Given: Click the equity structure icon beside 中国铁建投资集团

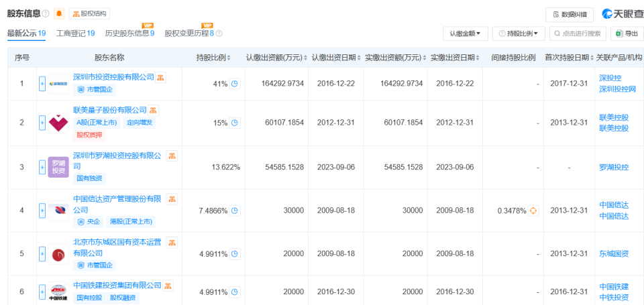Looking at the screenshot, I should (x=168, y=286).
